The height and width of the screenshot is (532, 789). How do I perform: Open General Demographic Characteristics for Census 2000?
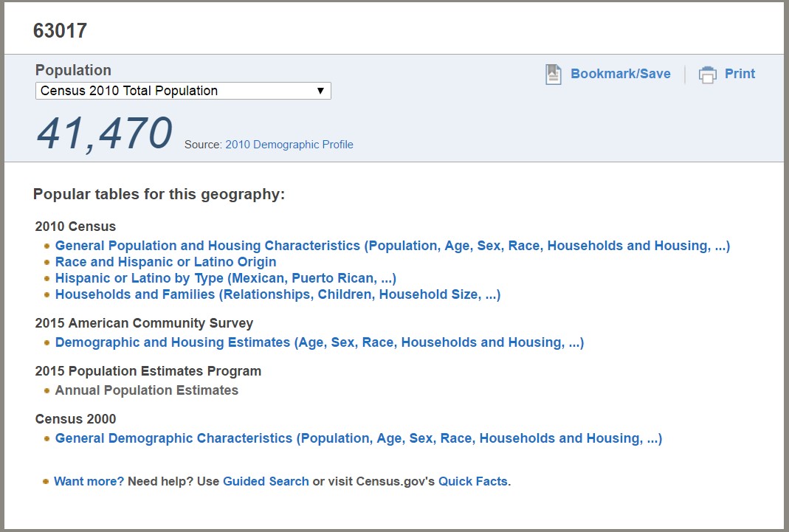pyautogui.click(x=359, y=438)
